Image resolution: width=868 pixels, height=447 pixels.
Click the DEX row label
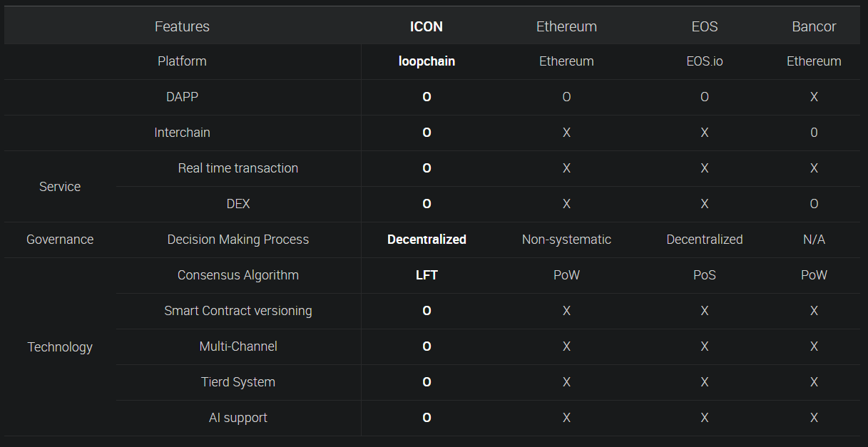[238, 204]
